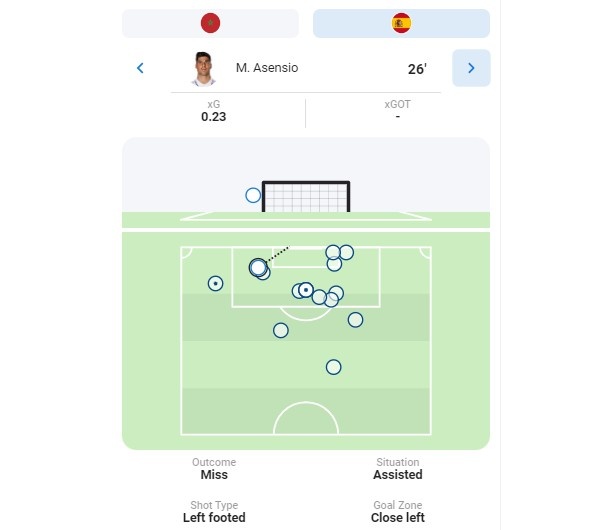Click the Close left goal zone label

click(398, 517)
